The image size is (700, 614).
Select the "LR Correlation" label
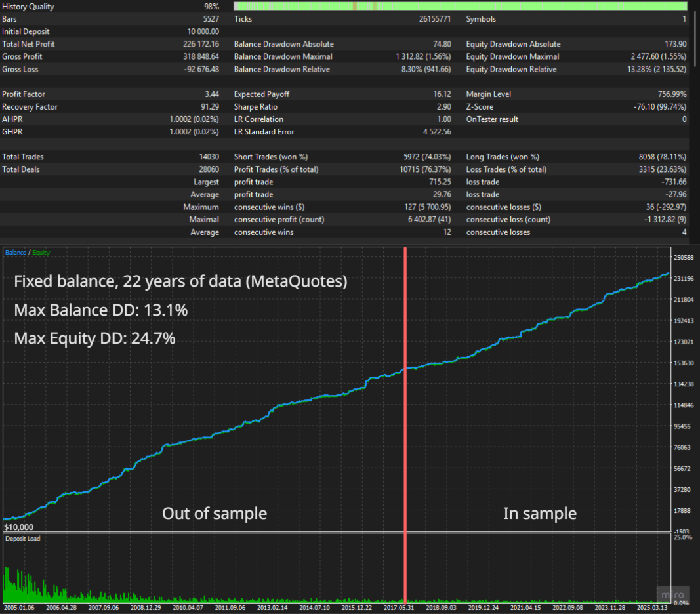(258, 119)
